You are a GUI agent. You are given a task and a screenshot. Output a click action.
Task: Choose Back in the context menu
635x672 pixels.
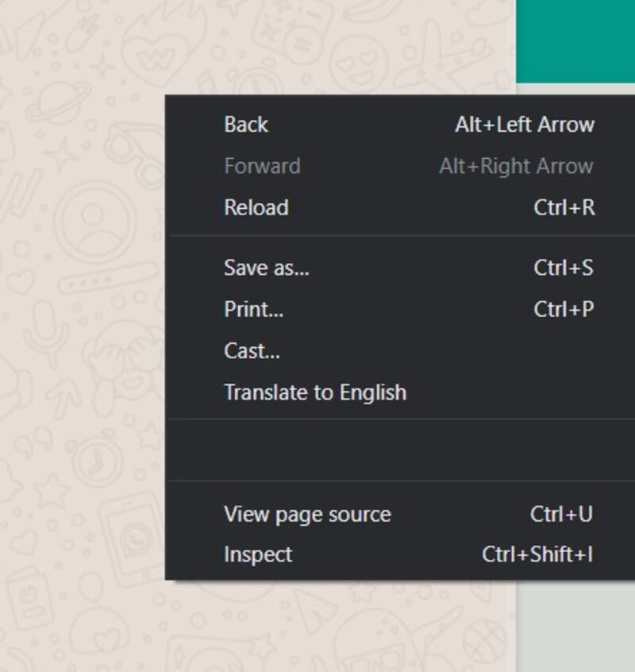(402, 125)
